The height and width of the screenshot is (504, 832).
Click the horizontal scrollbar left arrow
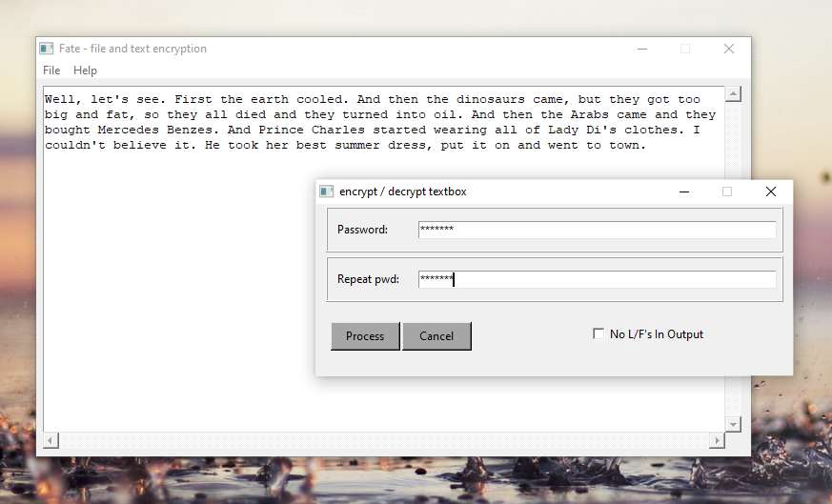[51, 440]
